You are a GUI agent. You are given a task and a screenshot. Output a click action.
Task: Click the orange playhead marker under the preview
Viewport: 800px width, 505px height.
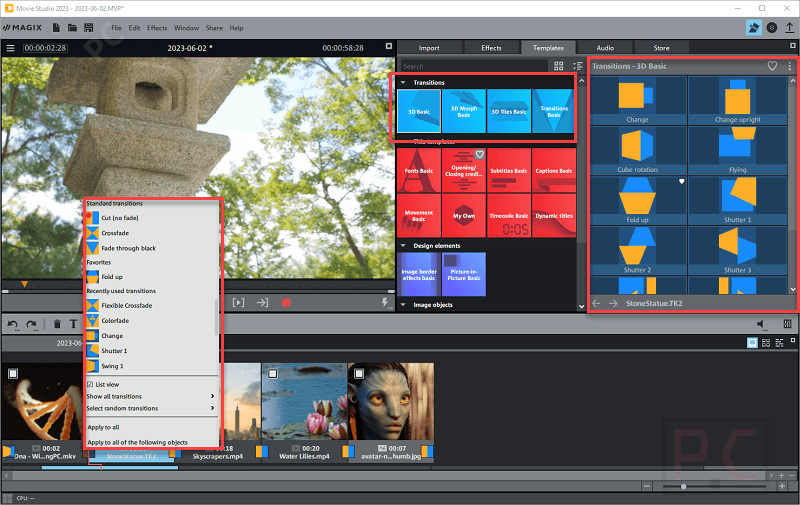pyautogui.click(x=24, y=284)
